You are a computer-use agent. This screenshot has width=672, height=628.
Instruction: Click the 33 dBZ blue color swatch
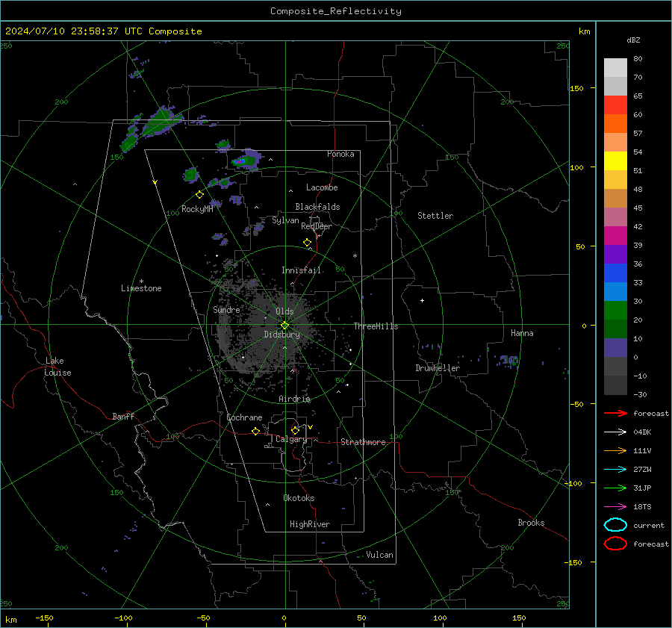click(615, 291)
